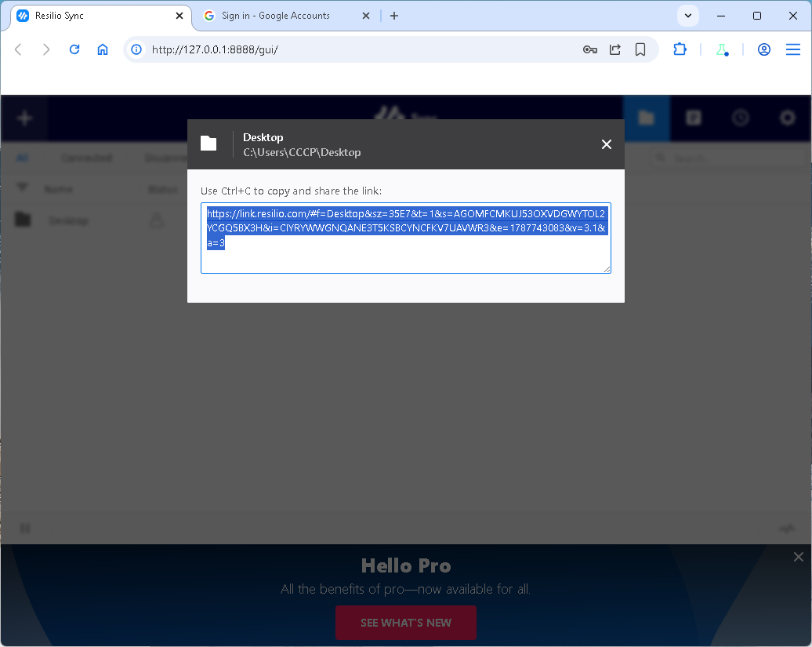This screenshot has width=812, height=647.
Task: View site information icon in address bar
Action: [136, 49]
